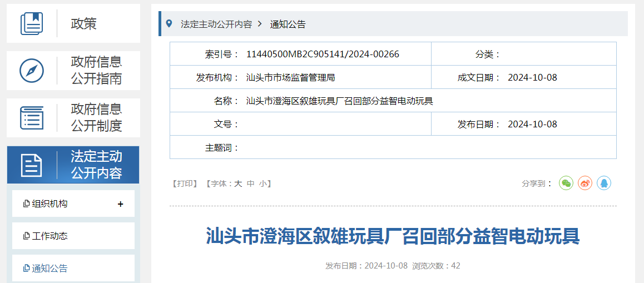The height and width of the screenshot is (283, 644).
Task: Click the 政策 book icon
Action: 32,24
